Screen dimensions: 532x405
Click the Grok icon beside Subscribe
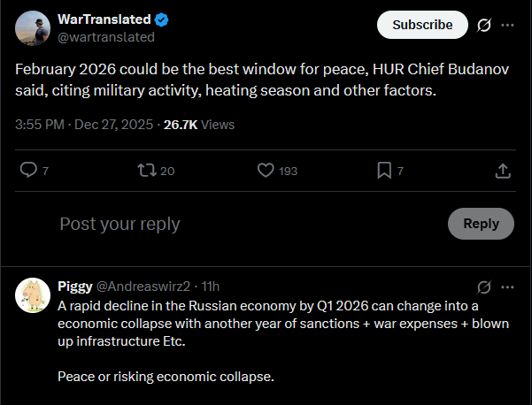483,25
